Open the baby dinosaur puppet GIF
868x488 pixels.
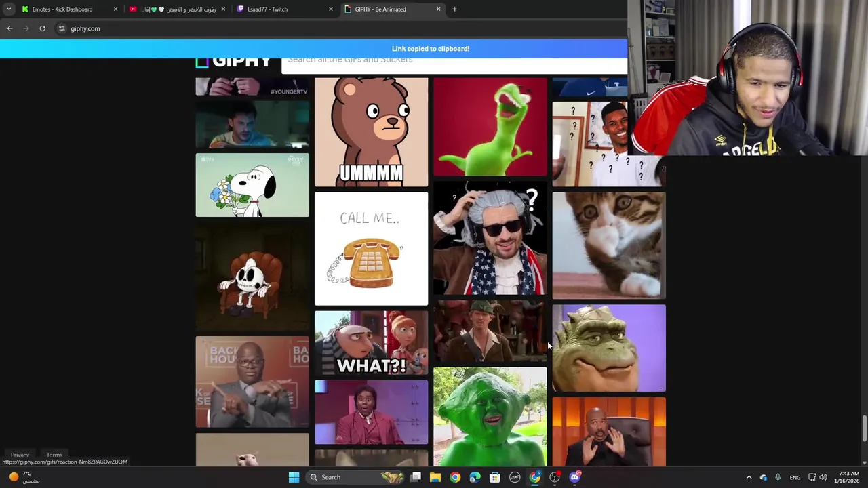[609, 348]
